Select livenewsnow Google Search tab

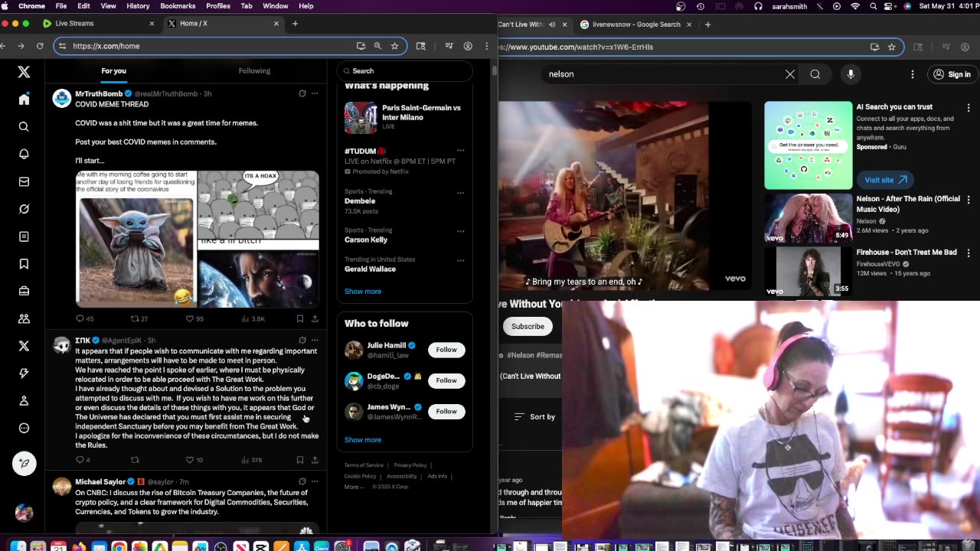point(635,24)
